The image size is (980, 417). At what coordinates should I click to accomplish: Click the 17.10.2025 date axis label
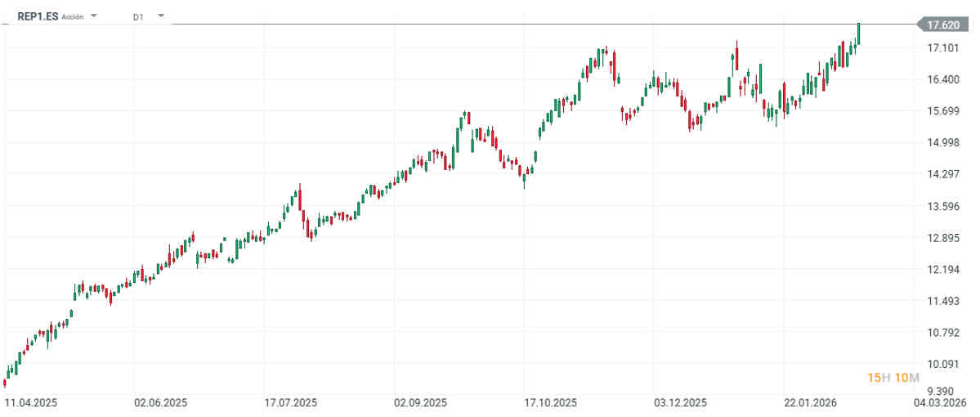click(550, 402)
